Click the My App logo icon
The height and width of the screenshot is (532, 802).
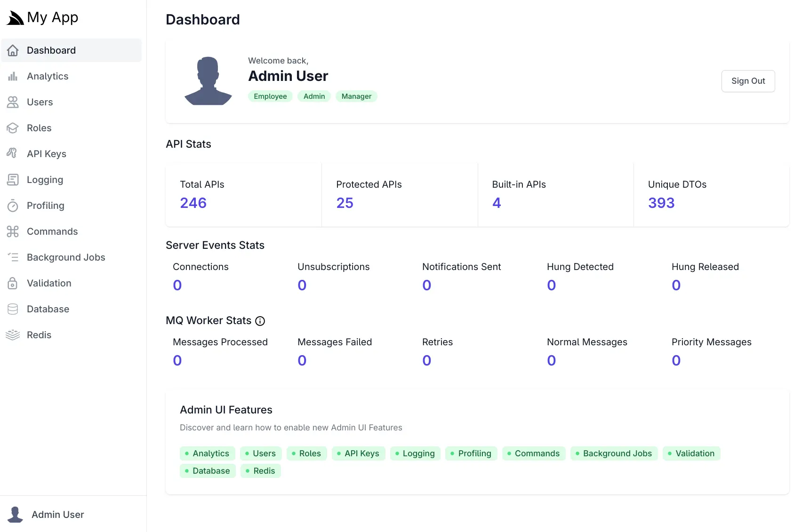click(14, 17)
